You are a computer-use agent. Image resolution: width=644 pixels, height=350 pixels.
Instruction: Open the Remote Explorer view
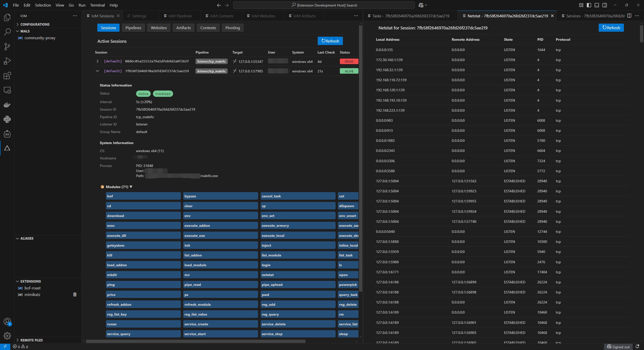click(x=7, y=90)
